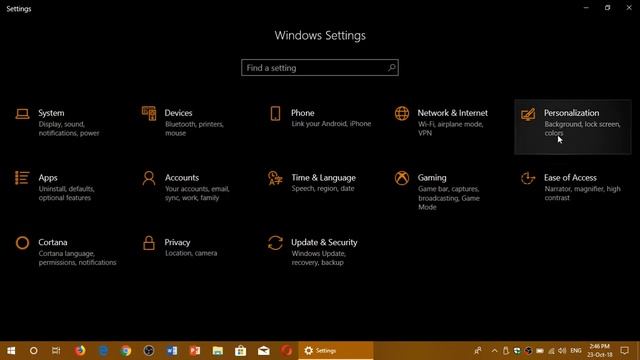640x360 pixels.
Task: Show hidden system tray icons
Action: click(x=494, y=351)
